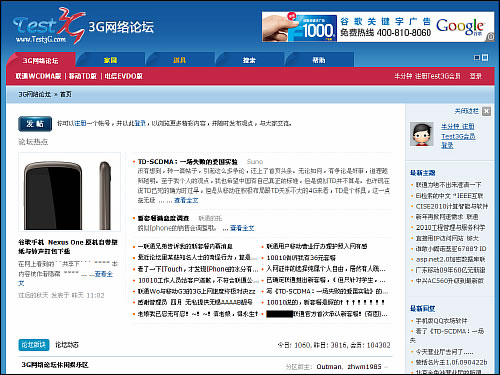Viewport: 500px width, 375px height.
Task: Open the reply post quoting 《TD-SCDMA
Action: [327, 291]
